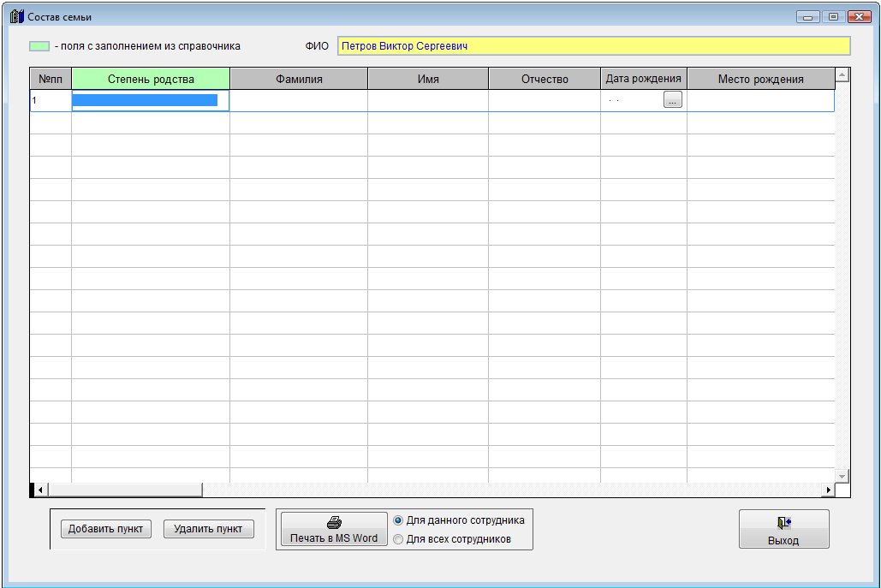Image resolution: width=881 pixels, height=588 pixels.
Task: Minimize the Состав семьи window
Action: (807, 17)
